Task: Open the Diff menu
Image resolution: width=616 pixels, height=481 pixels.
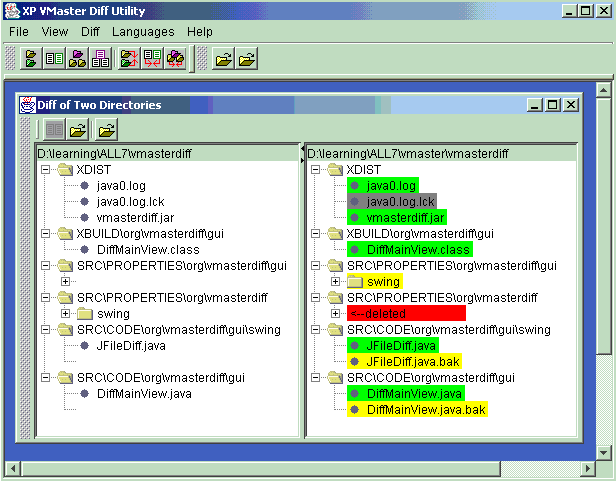Action: pyautogui.click(x=90, y=32)
